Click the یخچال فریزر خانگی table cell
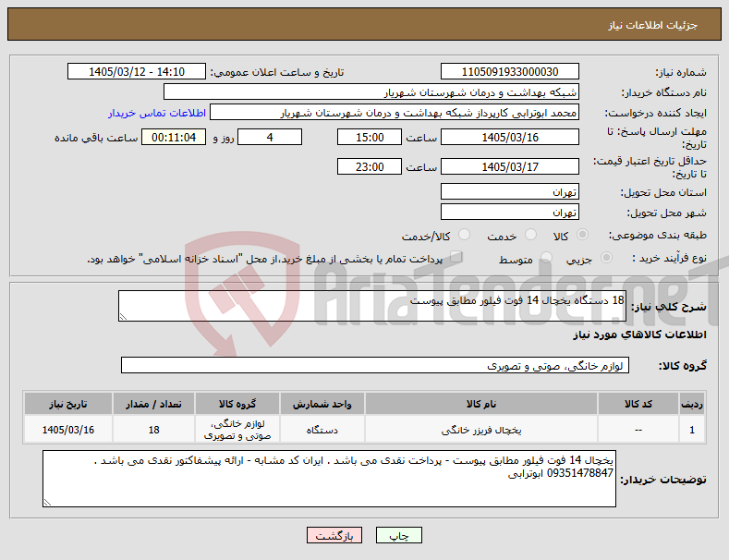The width and height of the screenshot is (729, 560). [x=481, y=430]
